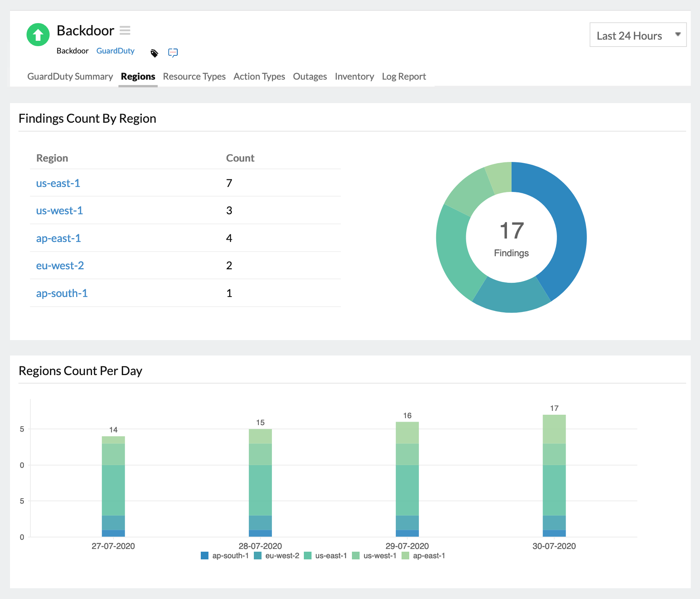Toggle the us-east-1 series in chart legend
Image resolution: width=700 pixels, height=599 pixels.
(x=329, y=555)
